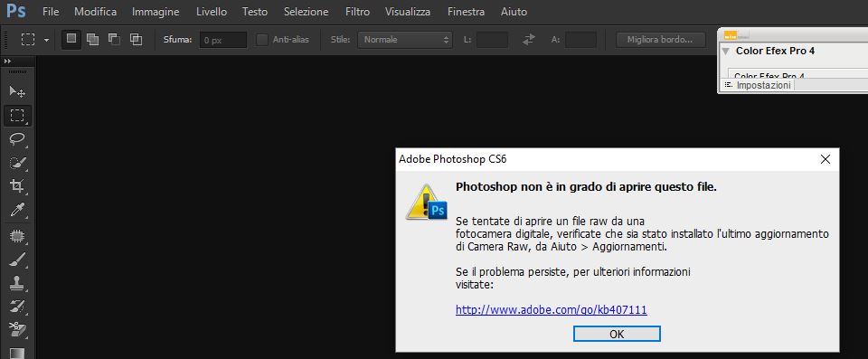
Task: Open the Stile Normale dropdown
Action: point(405,39)
